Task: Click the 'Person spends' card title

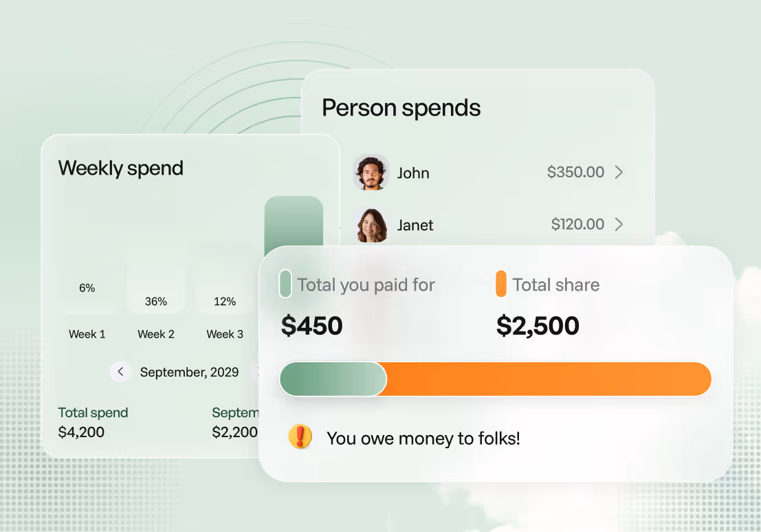Action: point(401,108)
